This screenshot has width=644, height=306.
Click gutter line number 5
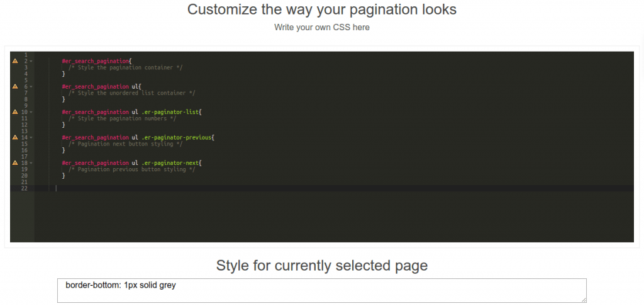tap(26, 80)
